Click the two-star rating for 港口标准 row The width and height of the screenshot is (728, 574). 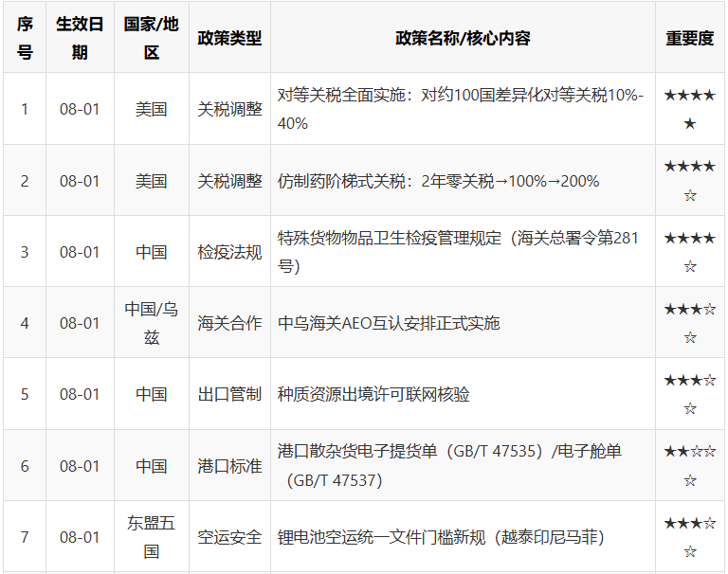[x=690, y=465]
